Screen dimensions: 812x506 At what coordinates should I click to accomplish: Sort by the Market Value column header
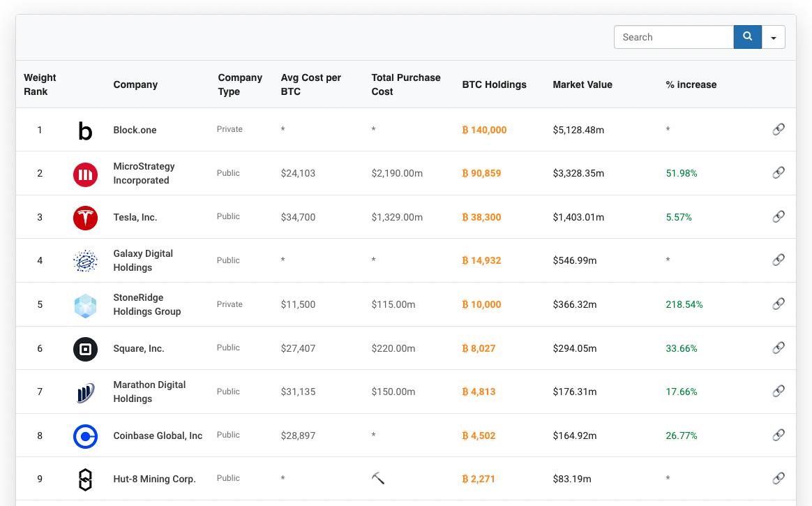point(582,84)
